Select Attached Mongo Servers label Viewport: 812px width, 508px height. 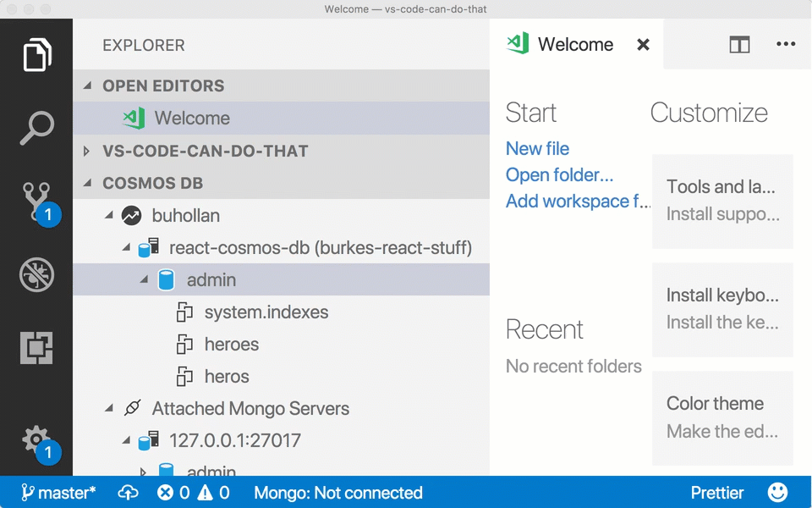pyautogui.click(x=250, y=408)
